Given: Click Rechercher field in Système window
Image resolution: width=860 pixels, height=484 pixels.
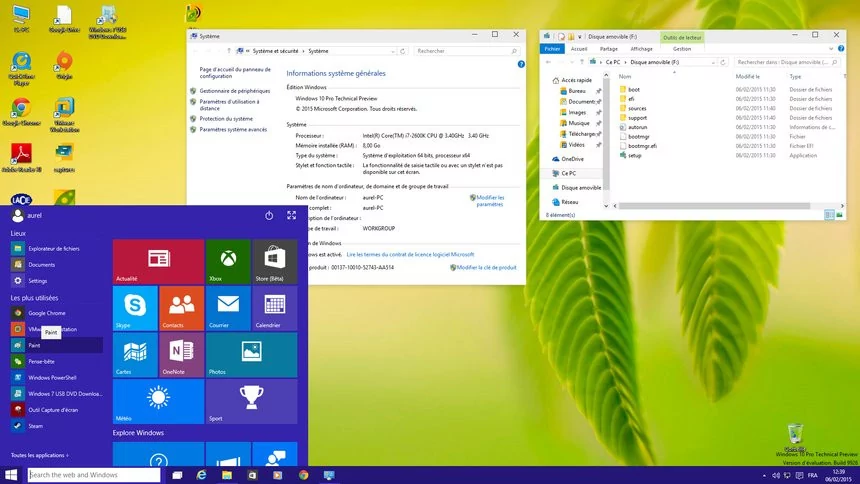Looking at the screenshot, I should (467, 51).
